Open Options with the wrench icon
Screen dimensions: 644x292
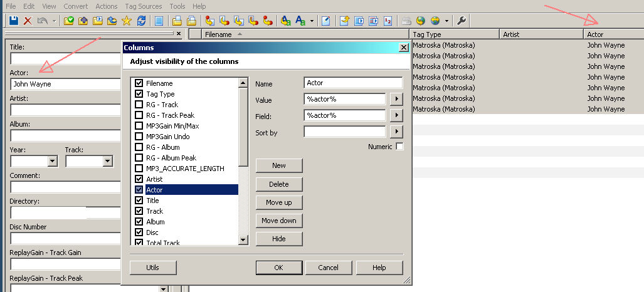[462, 21]
